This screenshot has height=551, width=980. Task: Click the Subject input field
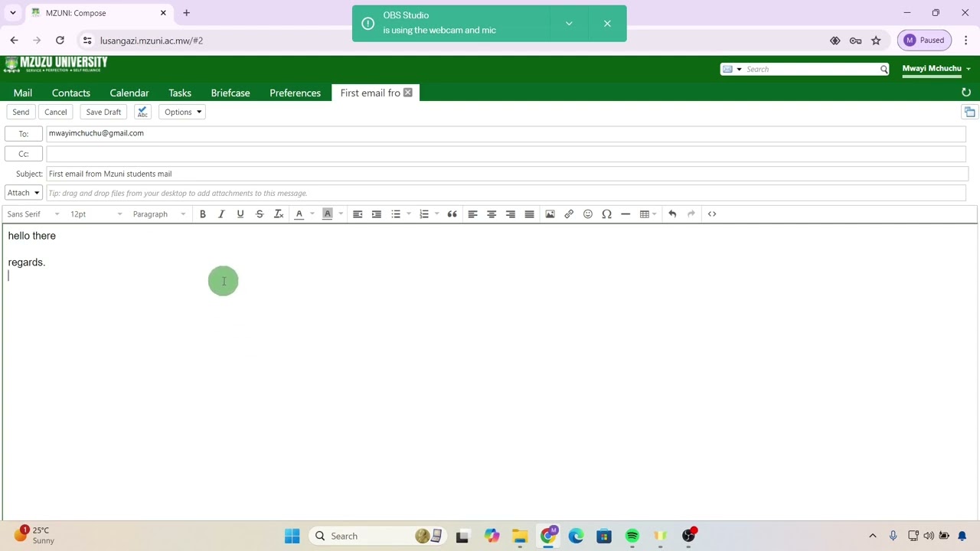pos(507,174)
